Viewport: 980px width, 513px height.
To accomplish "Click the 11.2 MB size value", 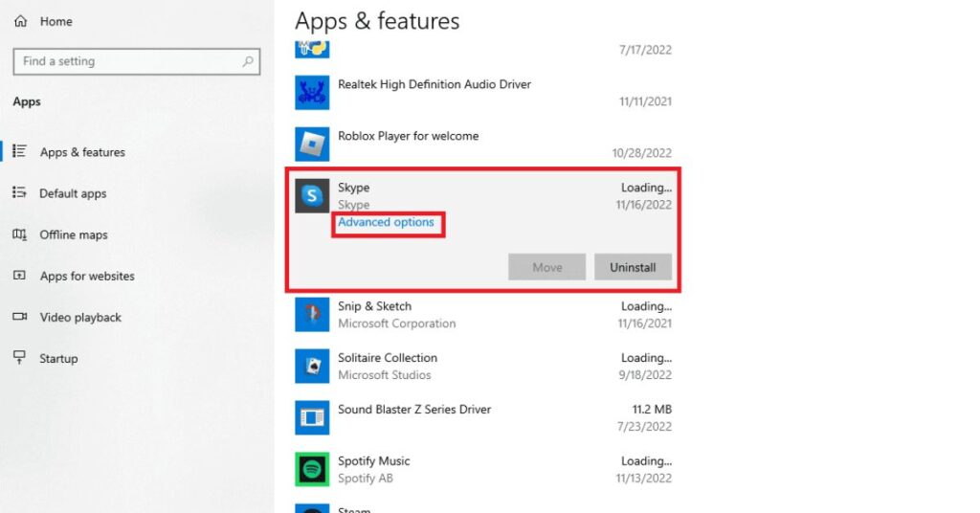I will coord(652,410).
